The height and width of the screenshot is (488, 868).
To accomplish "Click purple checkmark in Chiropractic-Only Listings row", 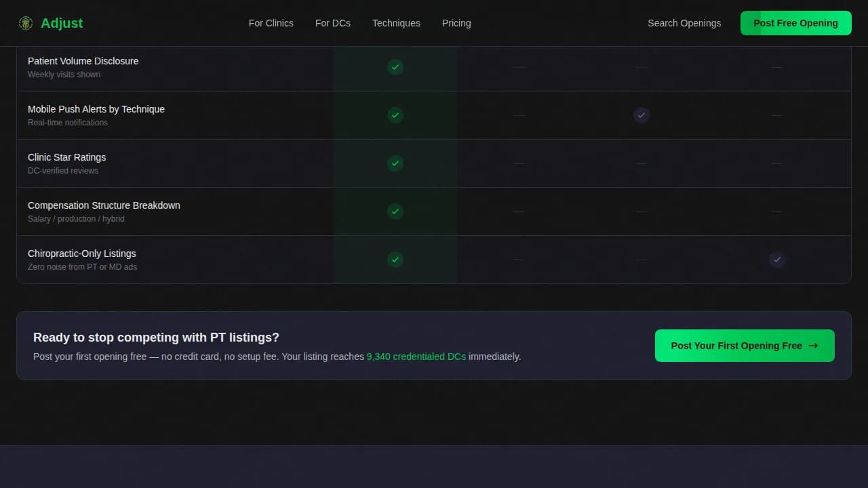I will click(x=777, y=260).
